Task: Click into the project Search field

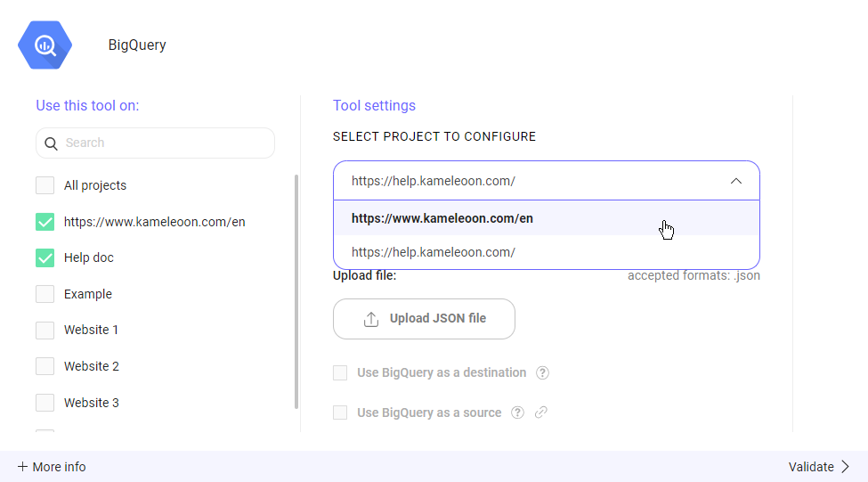Action: coord(165,143)
